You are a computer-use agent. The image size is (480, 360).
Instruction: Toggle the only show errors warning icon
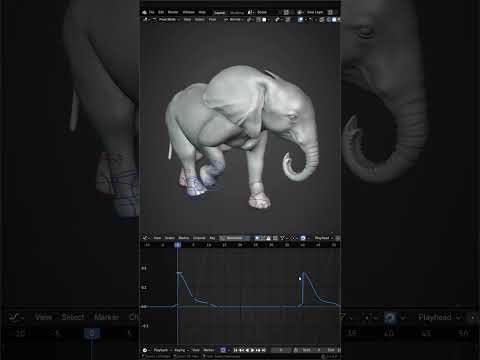[x=268, y=238]
